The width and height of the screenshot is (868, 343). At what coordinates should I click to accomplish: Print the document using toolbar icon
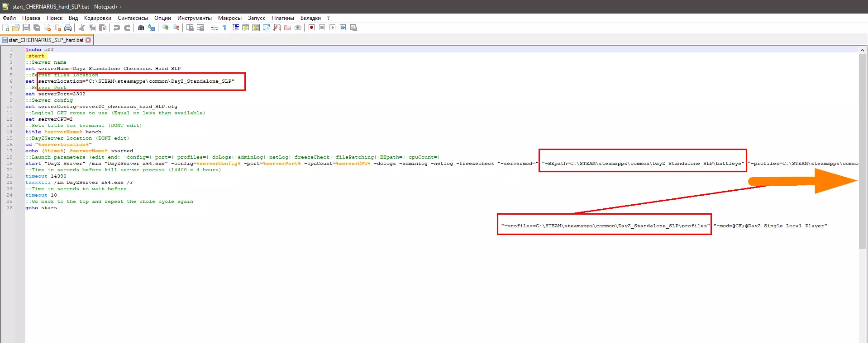(x=68, y=28)
